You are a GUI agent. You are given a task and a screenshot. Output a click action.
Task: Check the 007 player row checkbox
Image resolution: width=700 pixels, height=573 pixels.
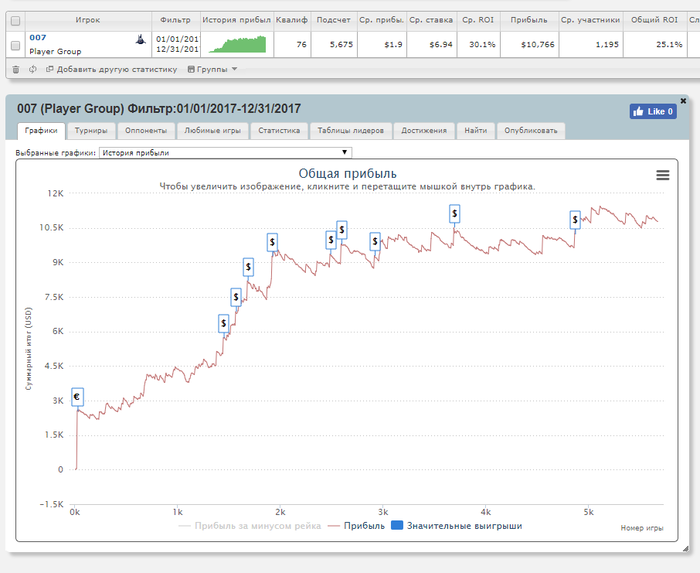(x=15, y=46)
